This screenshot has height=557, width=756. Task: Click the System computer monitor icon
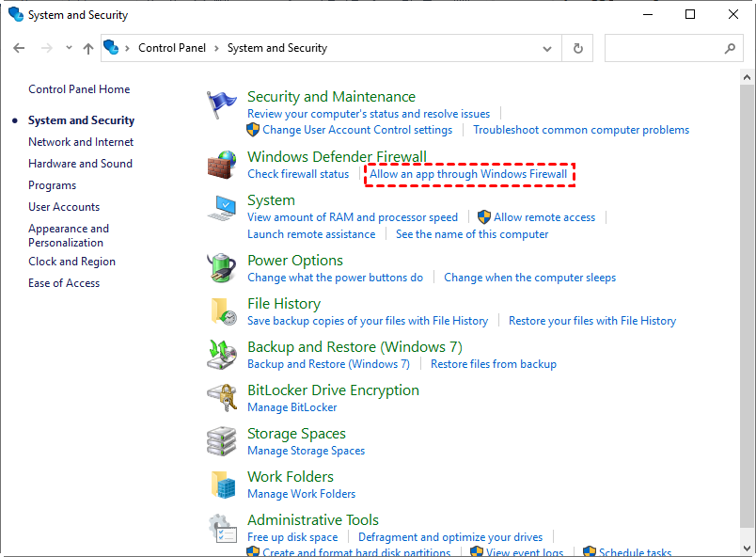(x=222, y=208)
